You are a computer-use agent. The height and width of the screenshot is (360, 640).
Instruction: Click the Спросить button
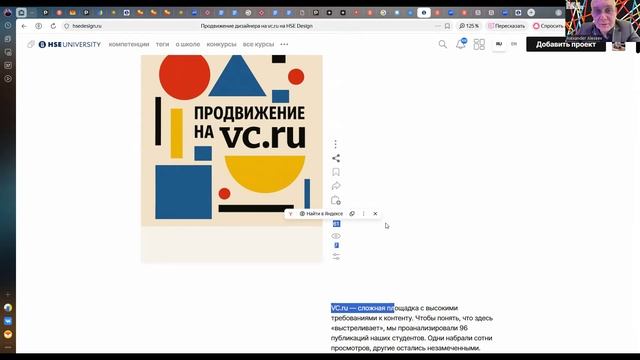point(548,26)
